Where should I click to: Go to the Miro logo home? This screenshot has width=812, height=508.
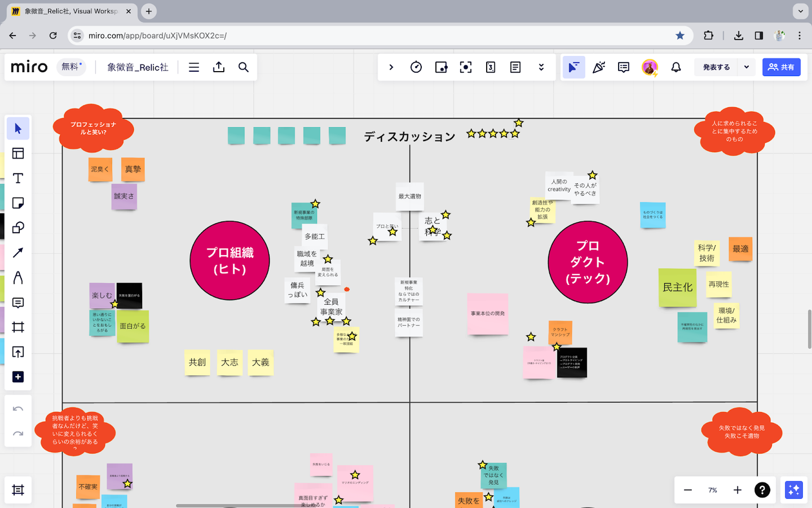click(29, 67)
